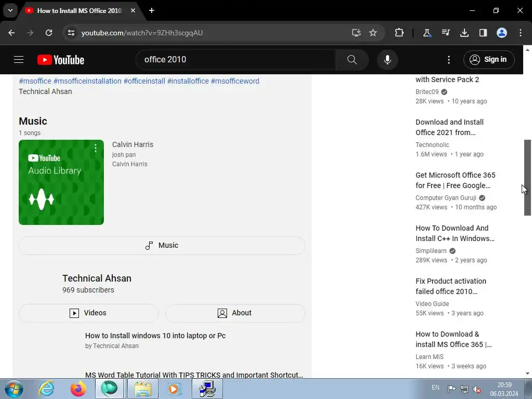Click the Music button
The height and width of the screenshot is (399, 532).
[x=162, y=246]
